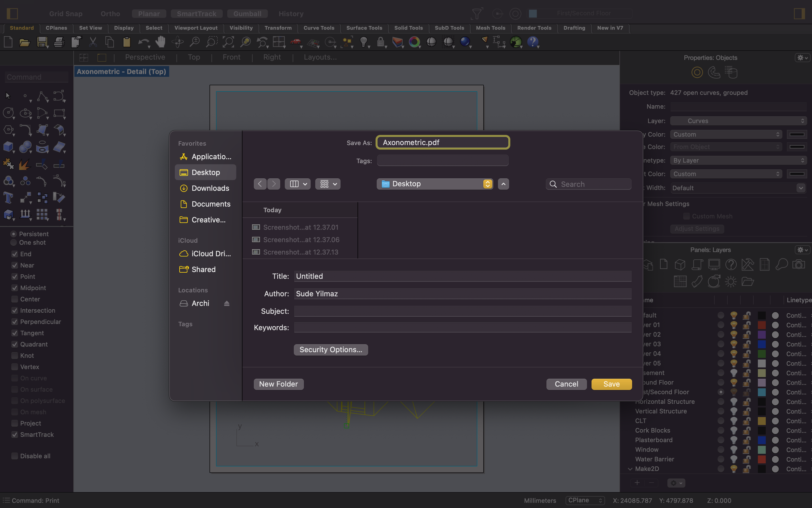Click the Security Options... button
Screen dimensions: 812x508
click(x=331, y=350)
